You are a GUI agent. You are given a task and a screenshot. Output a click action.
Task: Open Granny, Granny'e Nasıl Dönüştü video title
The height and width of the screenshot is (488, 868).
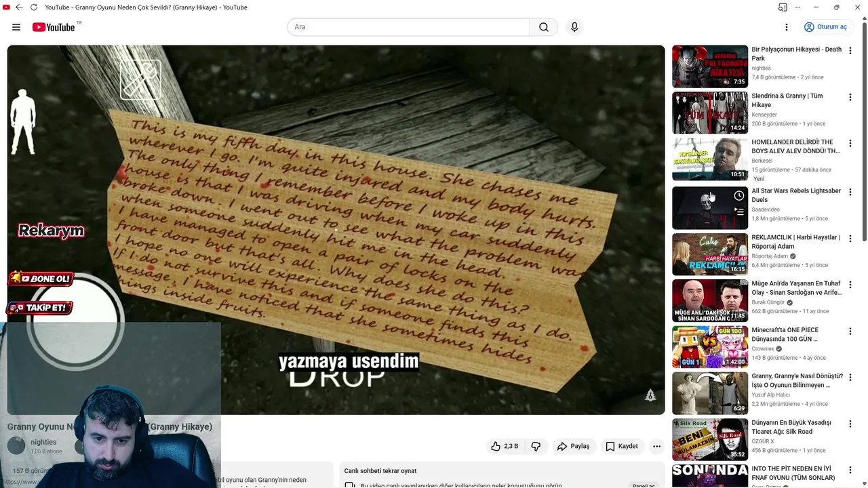(797, 380)
